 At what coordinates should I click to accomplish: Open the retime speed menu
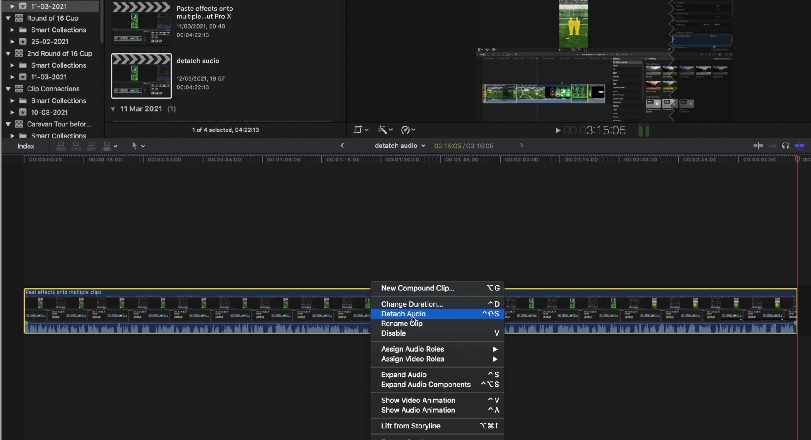[x=408, y=130]
